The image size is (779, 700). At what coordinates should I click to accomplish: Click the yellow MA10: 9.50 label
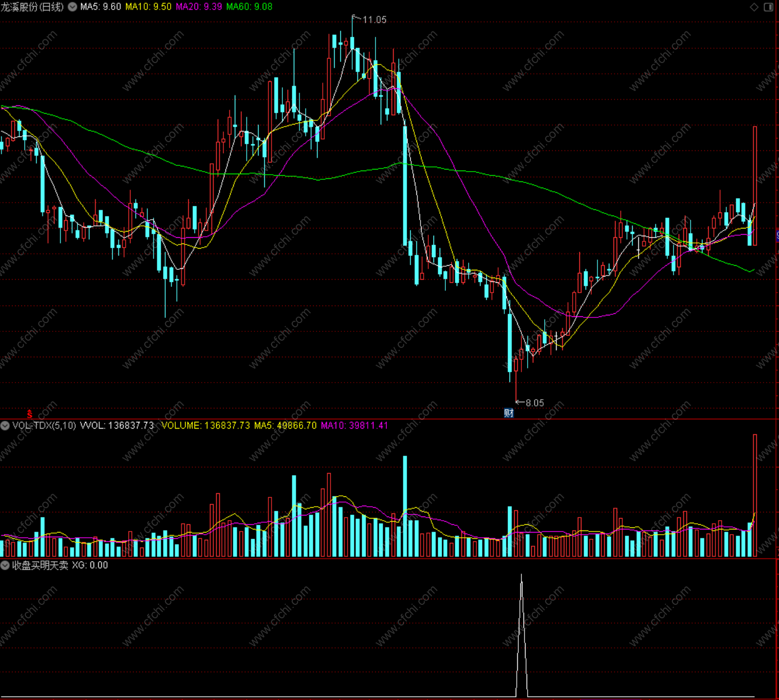(x=148, y=7)
